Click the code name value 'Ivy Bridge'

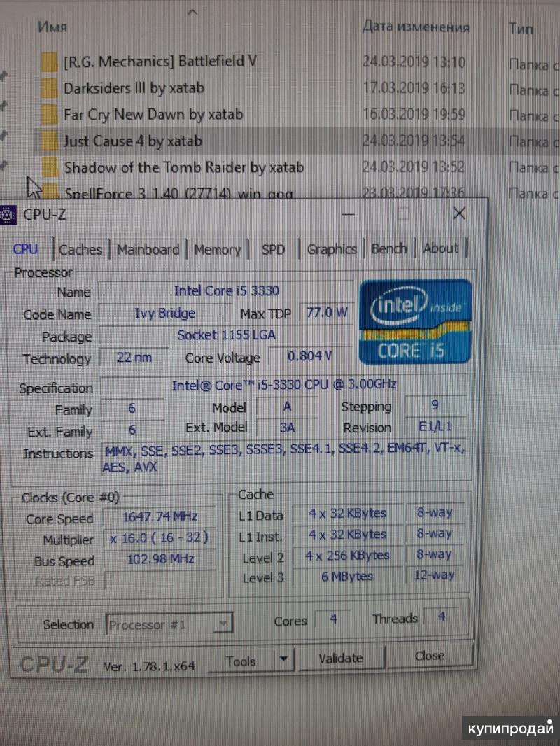pos(164,313)
